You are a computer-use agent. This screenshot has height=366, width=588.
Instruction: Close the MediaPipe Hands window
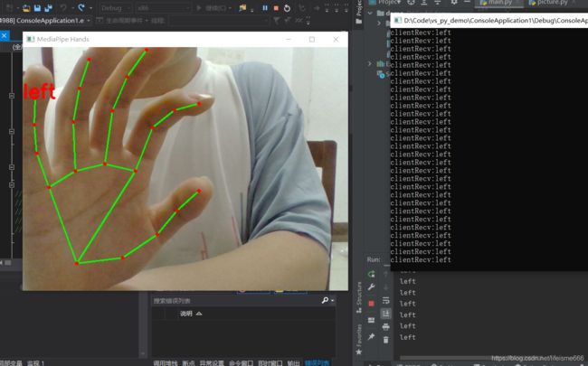point(336,39)
